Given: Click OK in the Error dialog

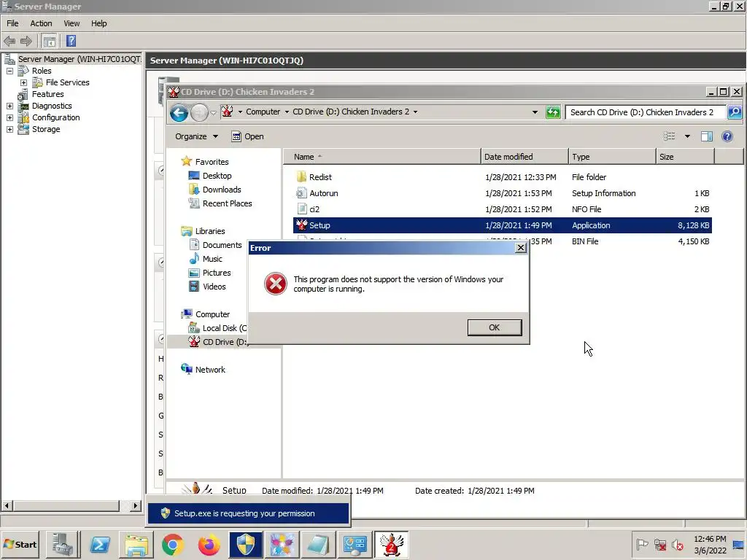Looking at the screenshot, I should point(495,327).
